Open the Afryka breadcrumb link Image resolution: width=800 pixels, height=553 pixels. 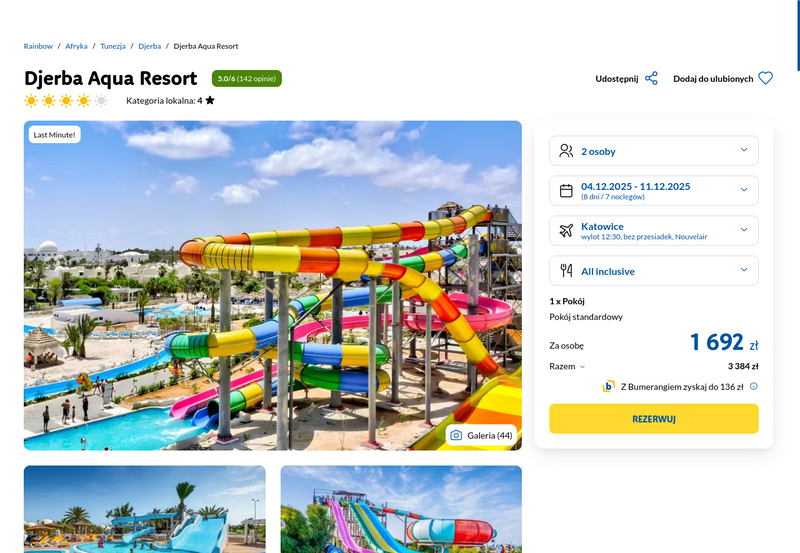pyautogui.click(x=76, y=46)
